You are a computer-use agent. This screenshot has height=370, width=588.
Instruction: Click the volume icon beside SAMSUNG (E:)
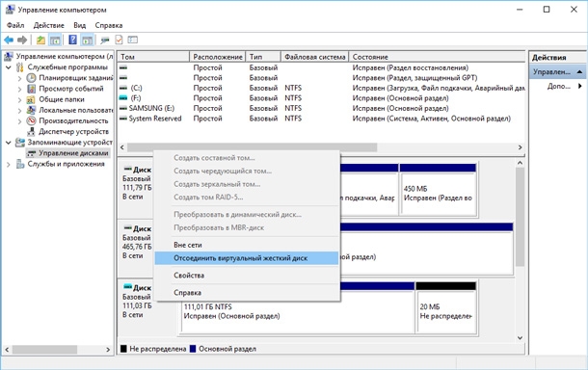(123, 108)
